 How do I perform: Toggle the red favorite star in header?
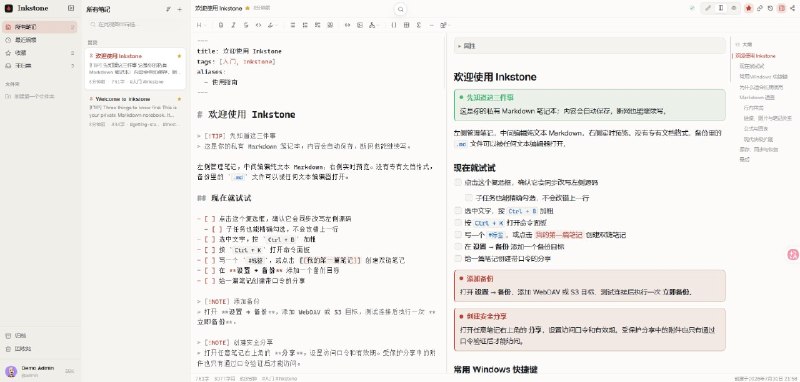pos(748,8)
